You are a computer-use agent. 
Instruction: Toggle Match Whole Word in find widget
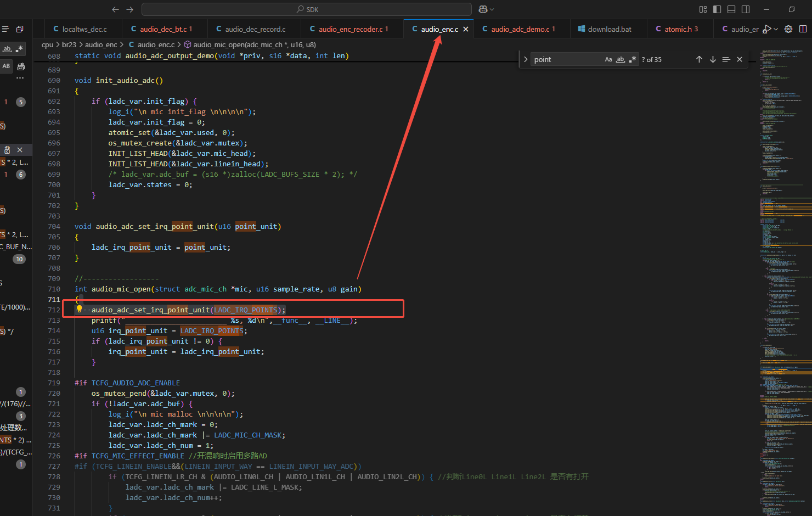pyautogui.click(x=621, y=59)
